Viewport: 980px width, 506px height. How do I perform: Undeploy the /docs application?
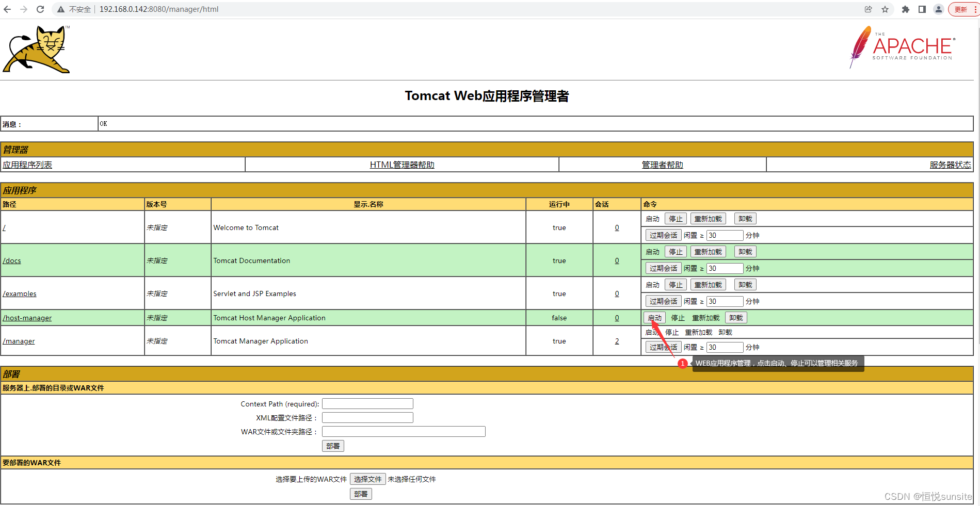click(745, 252)
